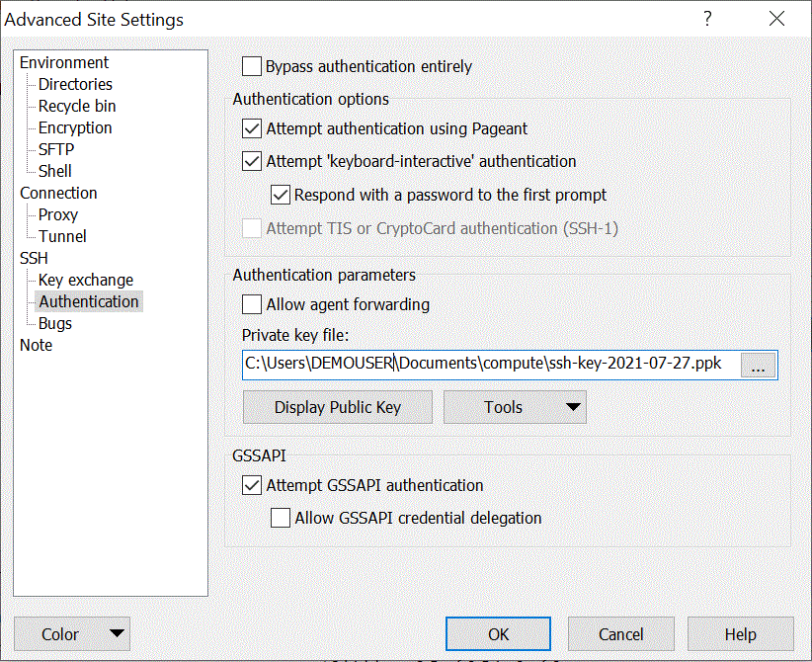Image resolution: width=812 pixels, height=662 pixels.
Task: Open the Color dropdown
Action: [x=71, y=633]
